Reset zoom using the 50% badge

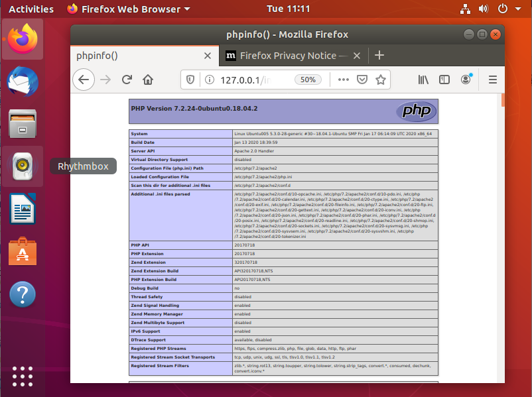pyautogui.click(x=308, y=80)
